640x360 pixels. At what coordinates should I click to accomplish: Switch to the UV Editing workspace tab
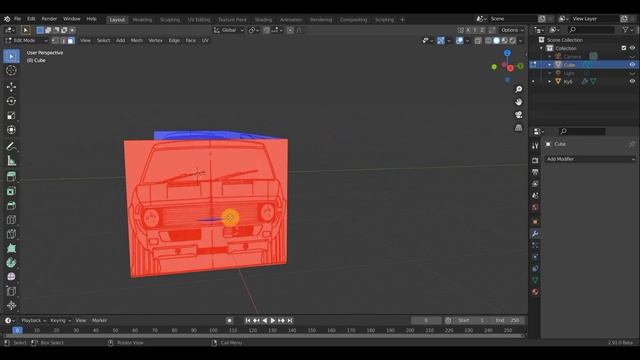tap(199, 20)
